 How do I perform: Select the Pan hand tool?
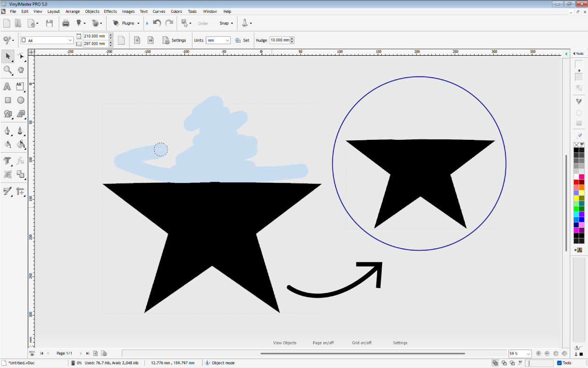(21, 70)
